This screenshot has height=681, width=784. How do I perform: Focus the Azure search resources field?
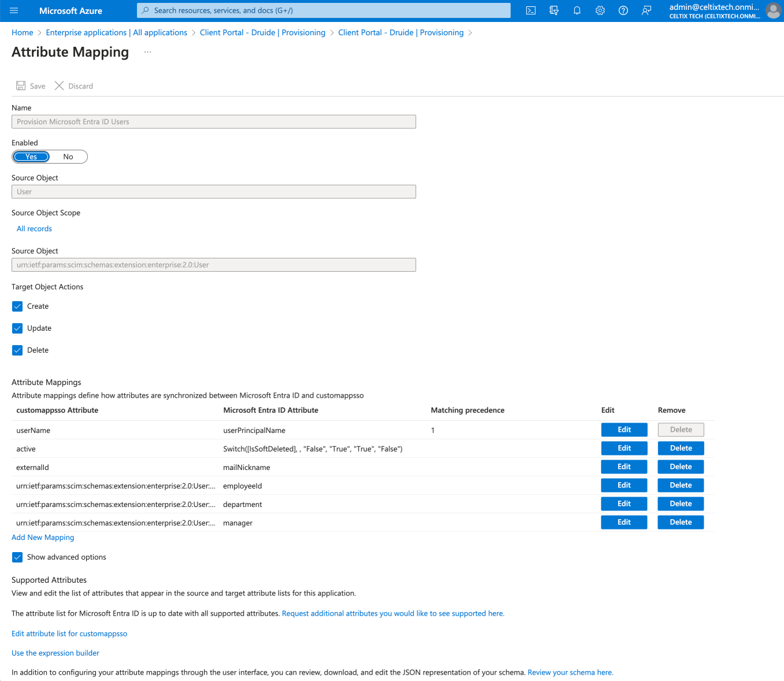[324, 10]
